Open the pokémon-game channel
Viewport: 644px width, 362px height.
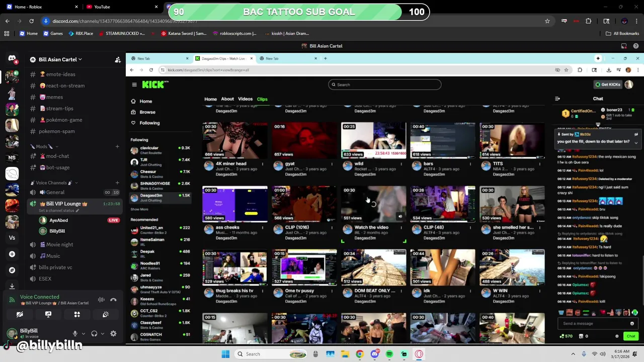(x=60, y=120)
